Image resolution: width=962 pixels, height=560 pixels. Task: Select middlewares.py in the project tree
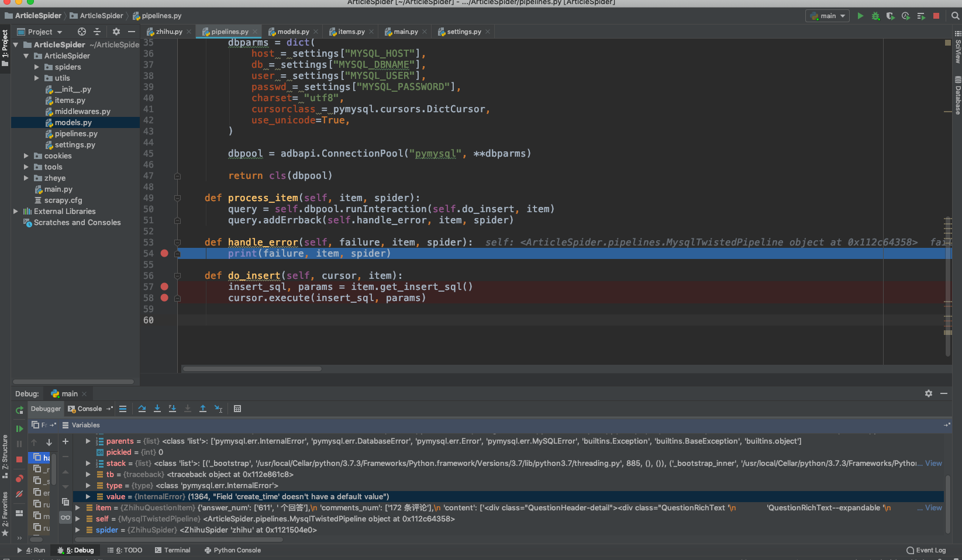pyautogui.click(x=82, y=112)
